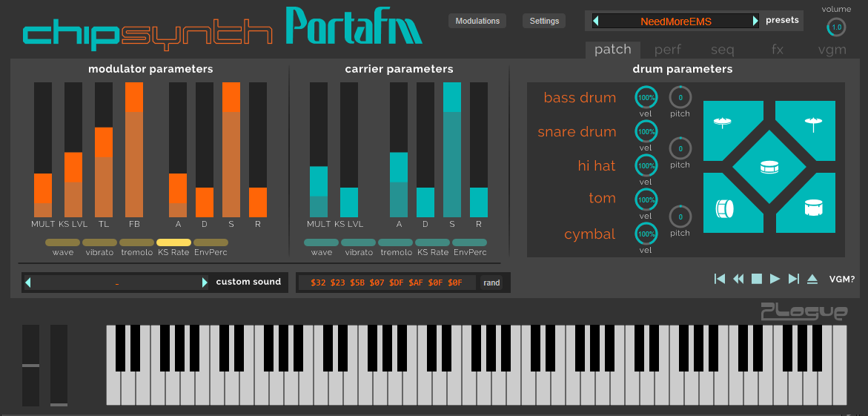Enable modulator vibrato toggle
Screen dimensions: 868x416
coord(99,242)
